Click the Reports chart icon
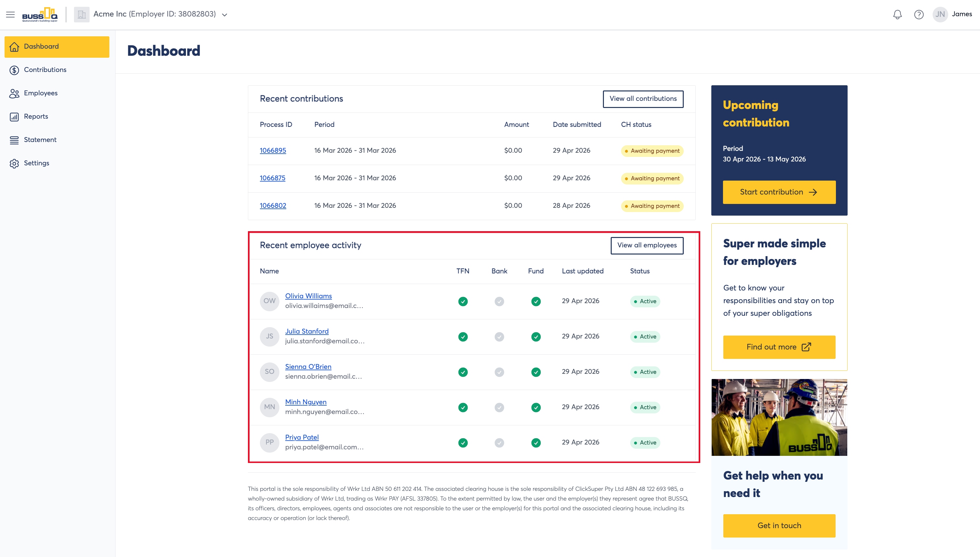Image resolution: width=980 pixels, height=557 pixels. pos(14,117)
